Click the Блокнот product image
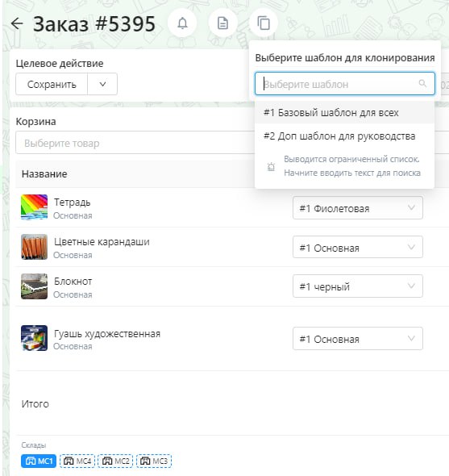This screenshot has height=476, width=449. point(35,286)
